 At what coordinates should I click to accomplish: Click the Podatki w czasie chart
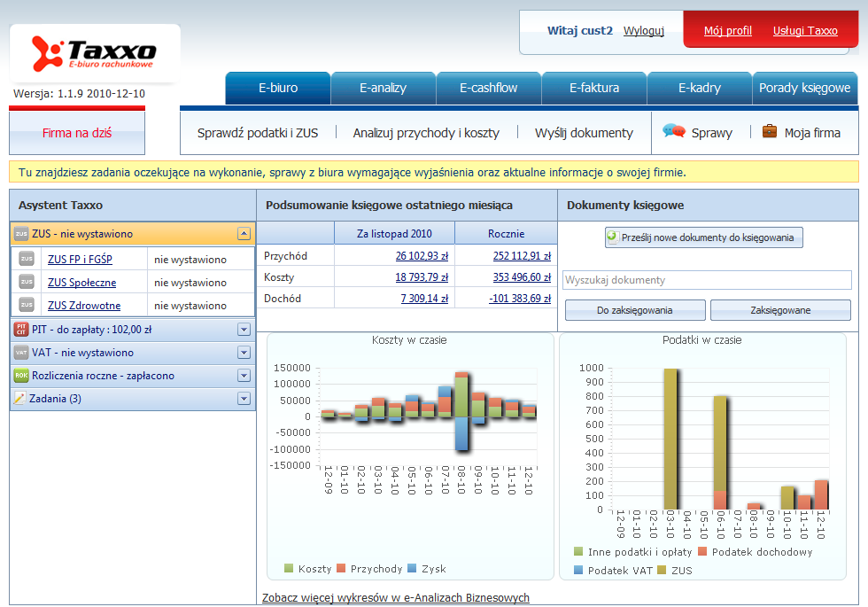point(702,455)
